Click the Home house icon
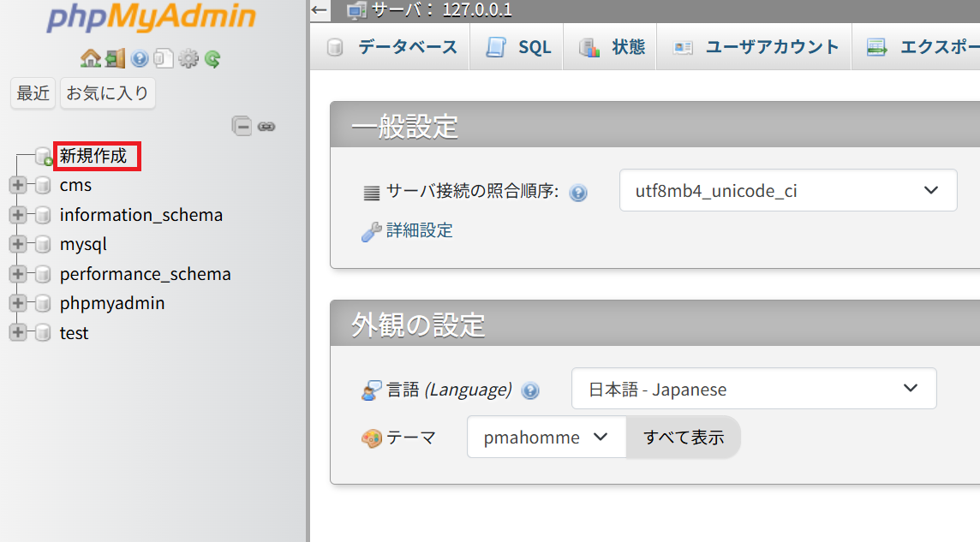The image size is (980, 542). [x=90, y=58]
